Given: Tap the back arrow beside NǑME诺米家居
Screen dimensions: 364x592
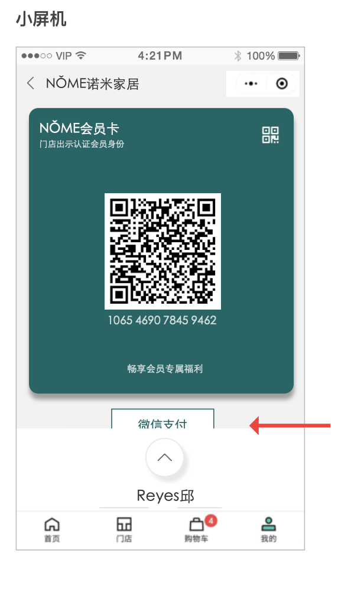Looking at the screenshot, I should click(x=31, y=83).
